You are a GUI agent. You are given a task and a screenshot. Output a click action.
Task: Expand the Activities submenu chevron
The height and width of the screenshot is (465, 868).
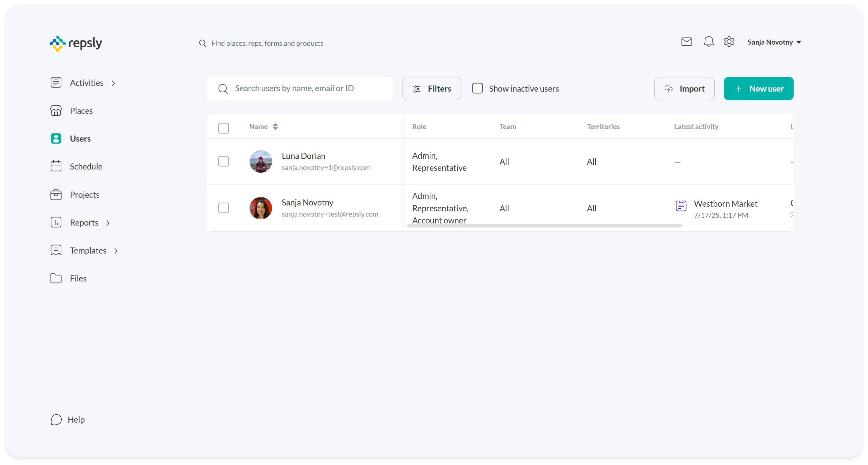click(x=114, y=83)
